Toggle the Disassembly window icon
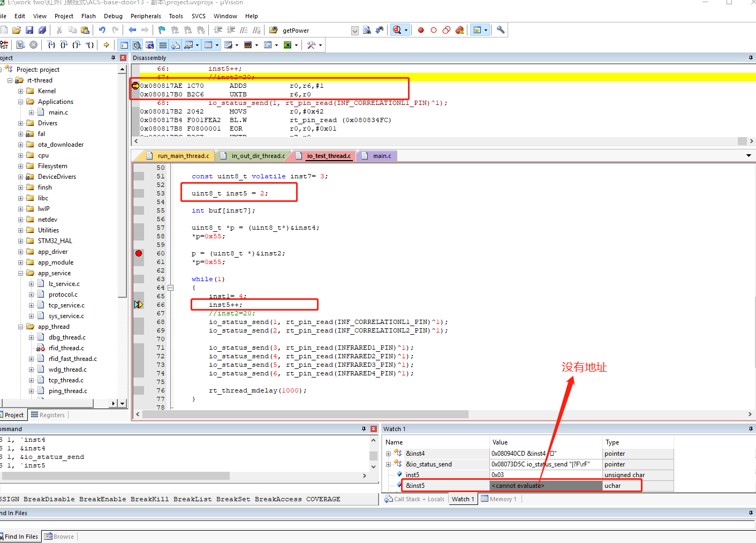The width and height of the screenshot is (756, 543). [137, 45]
